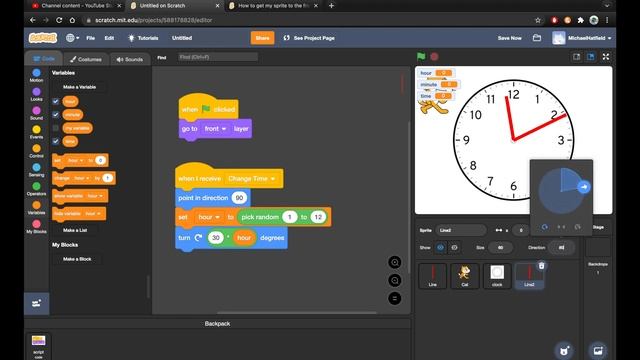This screenshot has width=640, height=360.
Task: Open the MichaelHatfield account menu
Action: pyautogui.click(x=582, y=38)
